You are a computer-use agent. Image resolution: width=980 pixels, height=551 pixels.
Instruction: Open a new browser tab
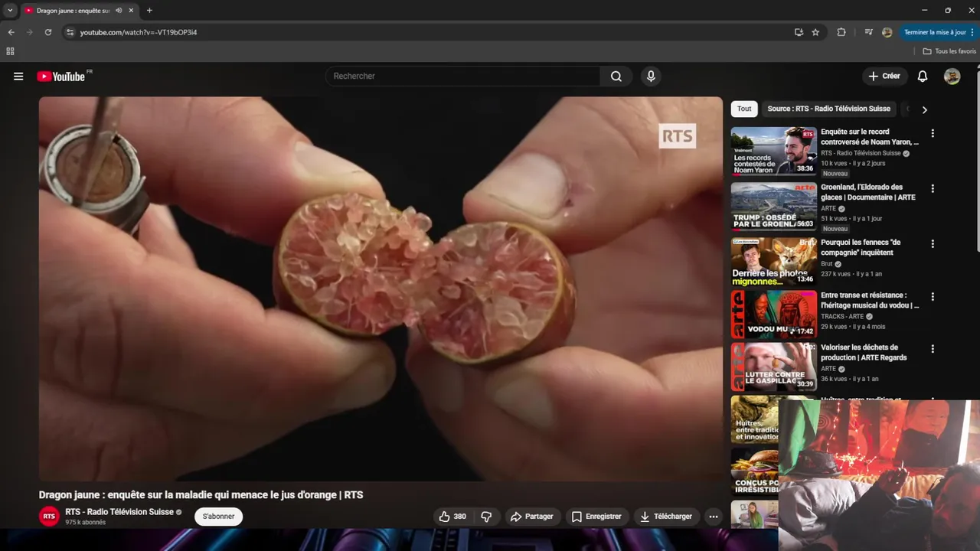pyautogui.click(x=149, y=11)
